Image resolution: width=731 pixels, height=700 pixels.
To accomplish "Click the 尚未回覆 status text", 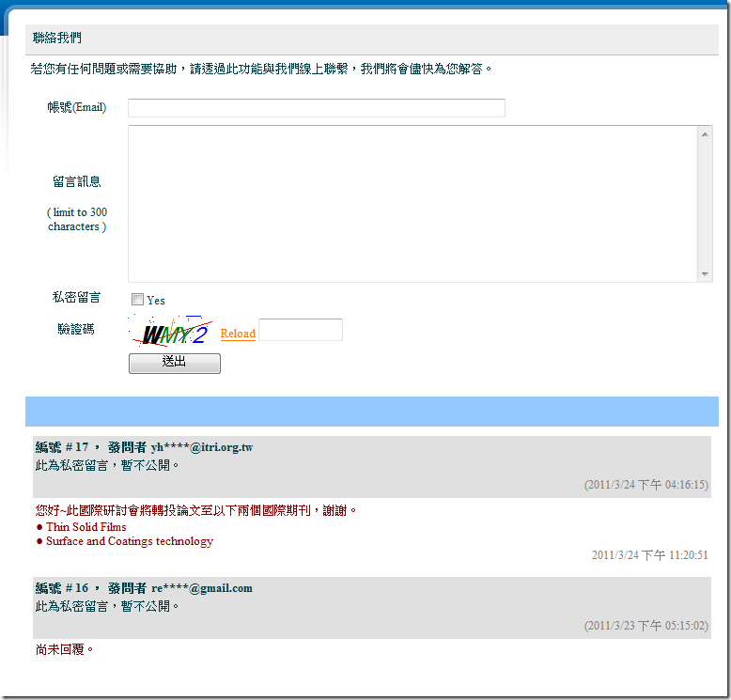I will point(65,649).
